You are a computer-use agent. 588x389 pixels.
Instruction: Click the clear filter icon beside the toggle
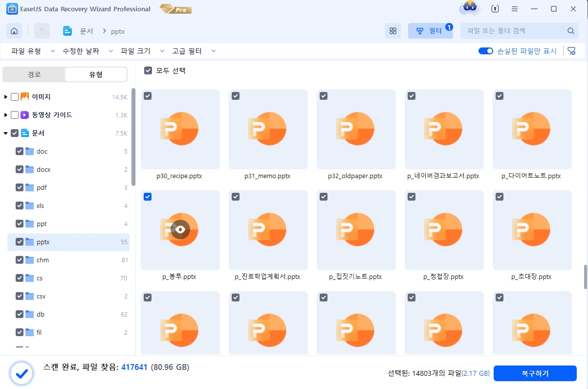coord(571,50)
